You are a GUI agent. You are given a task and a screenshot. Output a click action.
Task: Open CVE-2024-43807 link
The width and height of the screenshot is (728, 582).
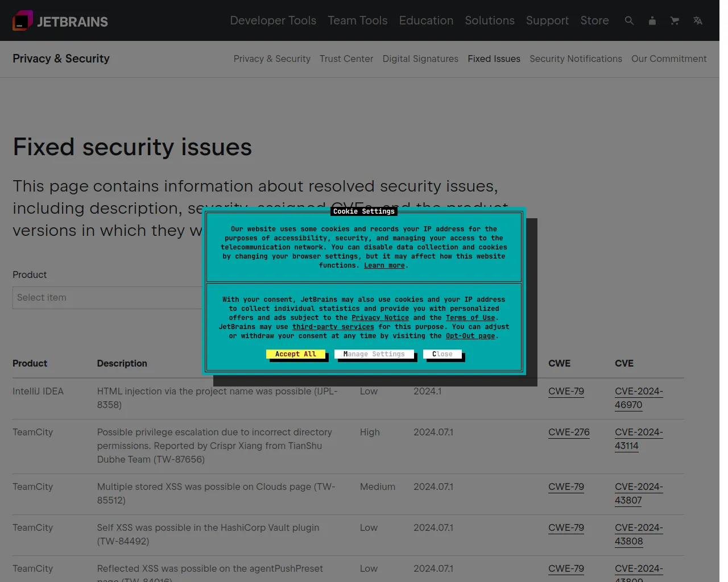(x=639, y=493)
